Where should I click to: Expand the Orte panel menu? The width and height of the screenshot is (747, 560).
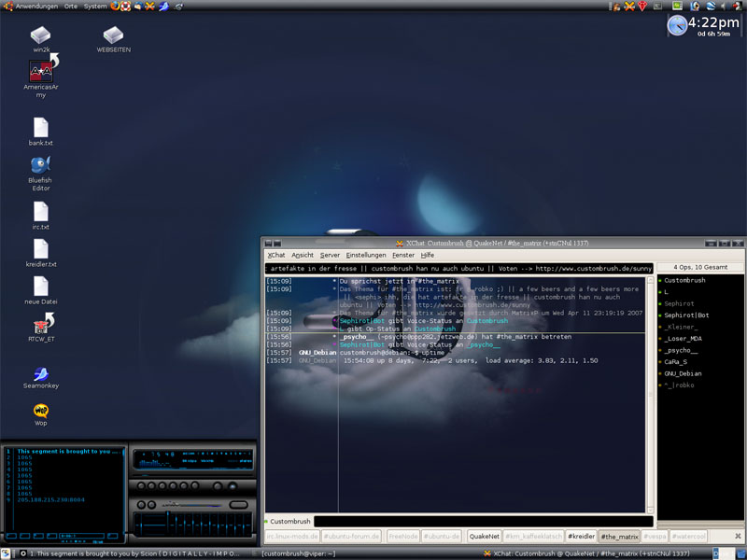coord(71,6)
